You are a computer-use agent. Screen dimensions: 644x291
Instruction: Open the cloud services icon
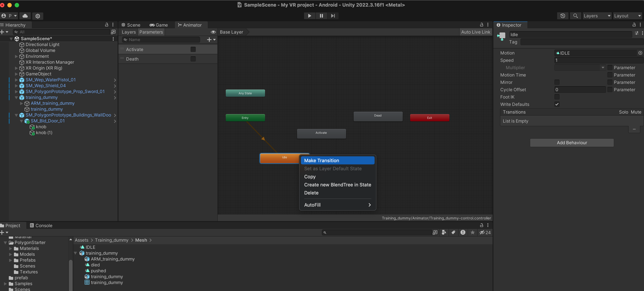pos(25,16)
